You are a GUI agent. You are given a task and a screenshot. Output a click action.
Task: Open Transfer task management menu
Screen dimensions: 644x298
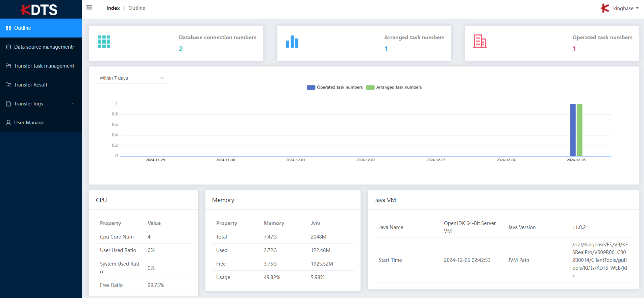41,66
